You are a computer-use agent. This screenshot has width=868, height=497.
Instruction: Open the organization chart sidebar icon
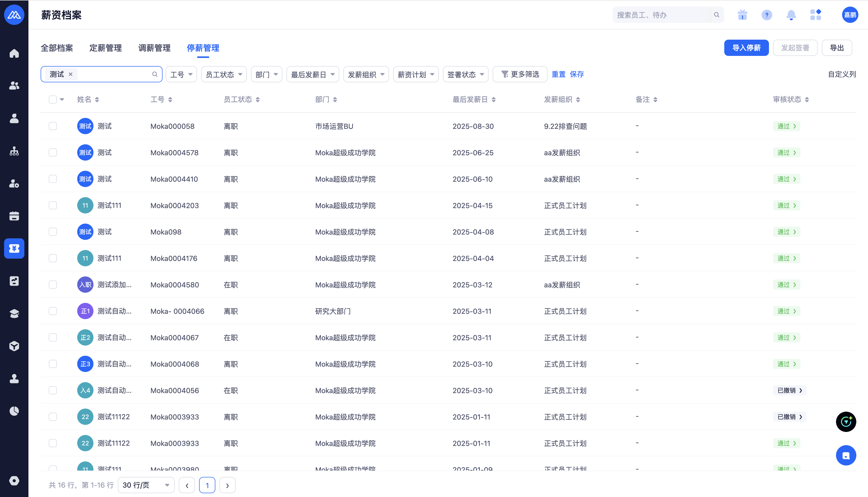pyautogui.click(x=14, y=151)
